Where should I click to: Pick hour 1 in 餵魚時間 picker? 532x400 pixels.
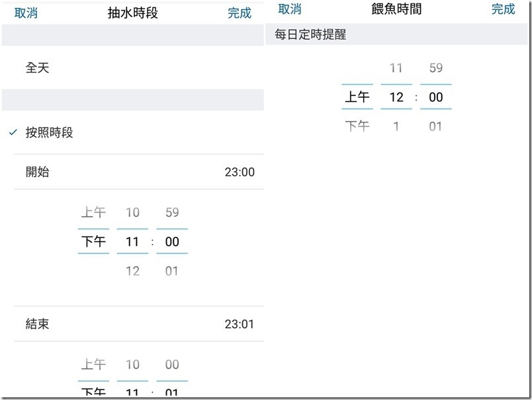click(x=396, y=126)
